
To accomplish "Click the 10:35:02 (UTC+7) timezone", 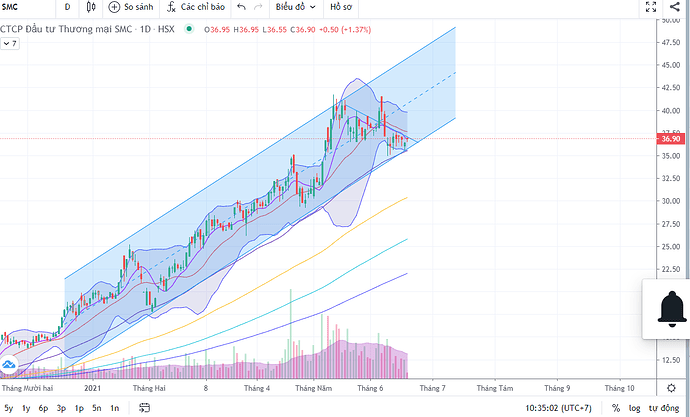I will (x=558, y=408).
